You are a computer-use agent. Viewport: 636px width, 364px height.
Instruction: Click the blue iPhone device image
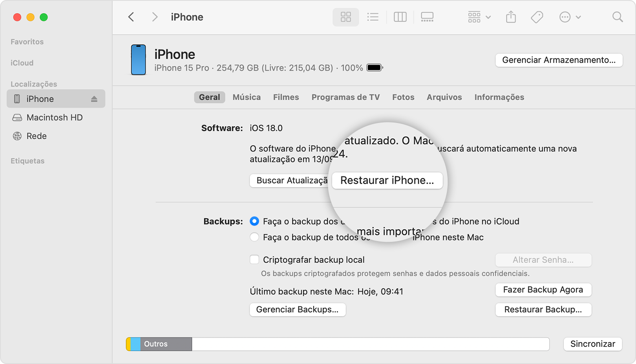point(138,60)
